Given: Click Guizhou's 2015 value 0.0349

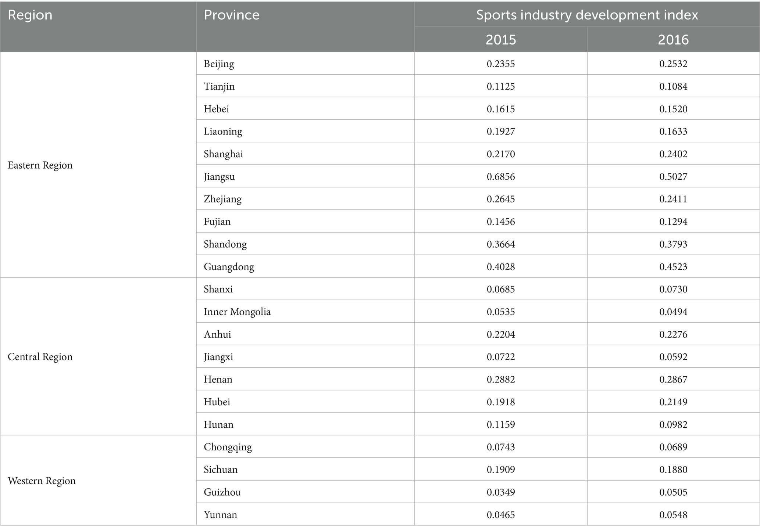Looking at the screenshot, I should [x=501, y=492].
